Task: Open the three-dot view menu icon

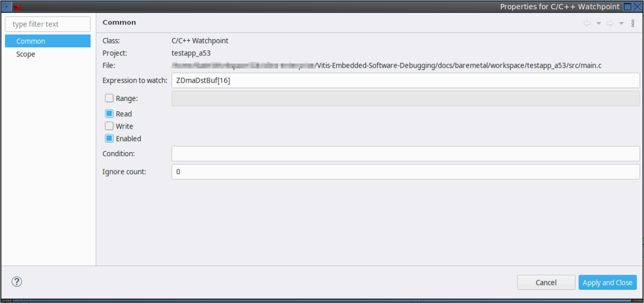Action: (x=633, y=23)
